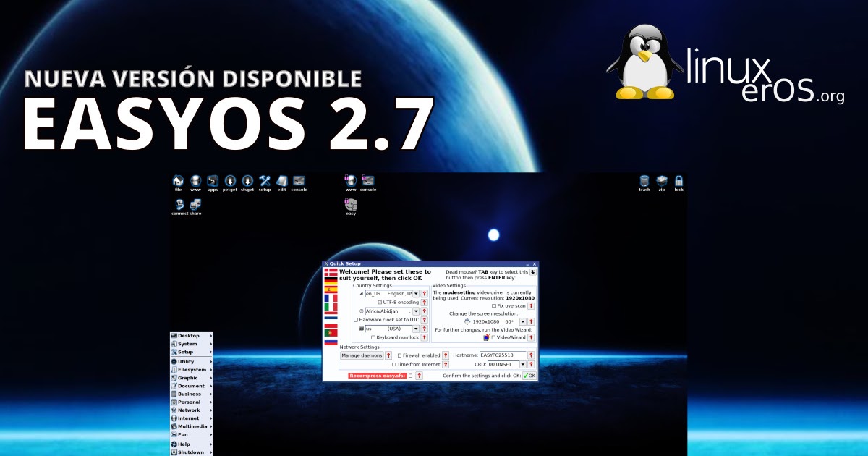Open the CRD dropdown showing 00 UNSET
Viewport: 868px width, 456px height.
pos(523,365)
